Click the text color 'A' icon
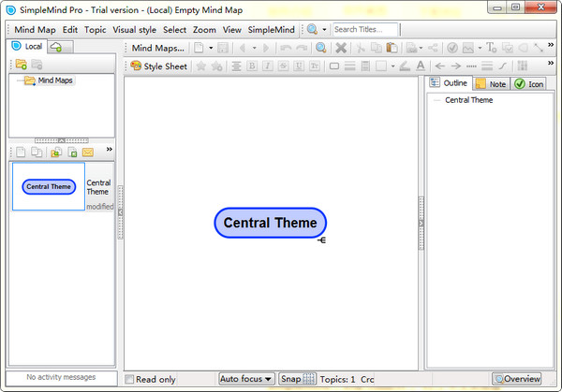Screen dimensions: 562x392 (420, 66)
